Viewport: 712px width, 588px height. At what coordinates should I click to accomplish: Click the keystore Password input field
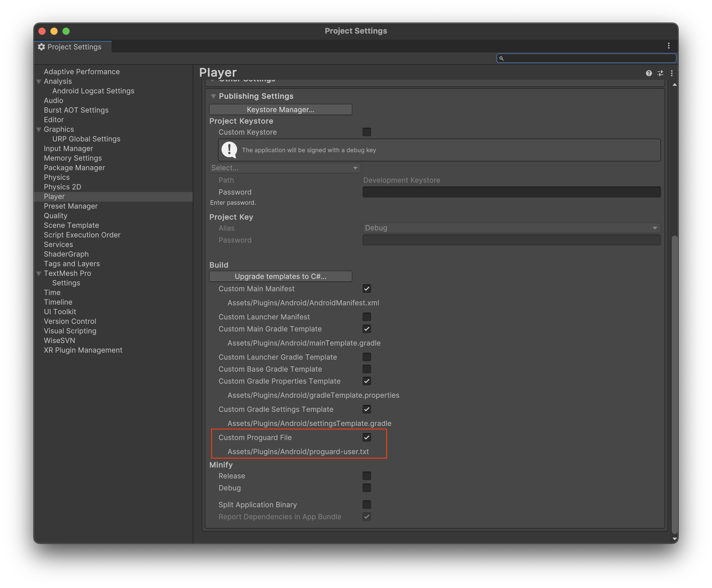click(x=511, y=192)
